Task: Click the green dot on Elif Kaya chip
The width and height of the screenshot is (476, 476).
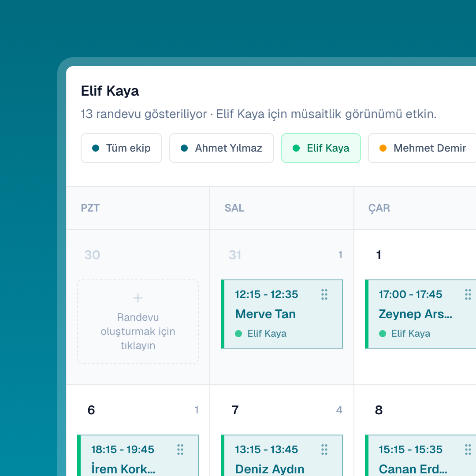Action: 296,148
